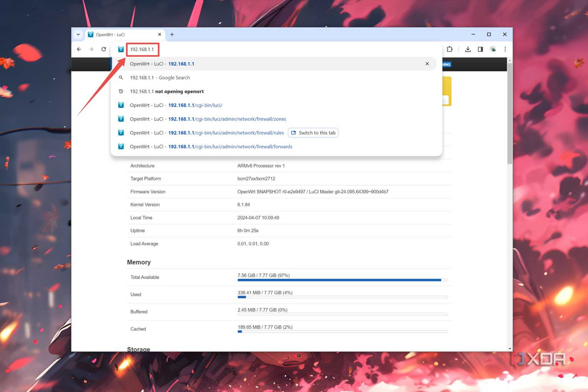The width and height of the screenshot is (588, 392).
Task: Click the Kernel Version value 6.1.84
Action: (x=244, y=205)
